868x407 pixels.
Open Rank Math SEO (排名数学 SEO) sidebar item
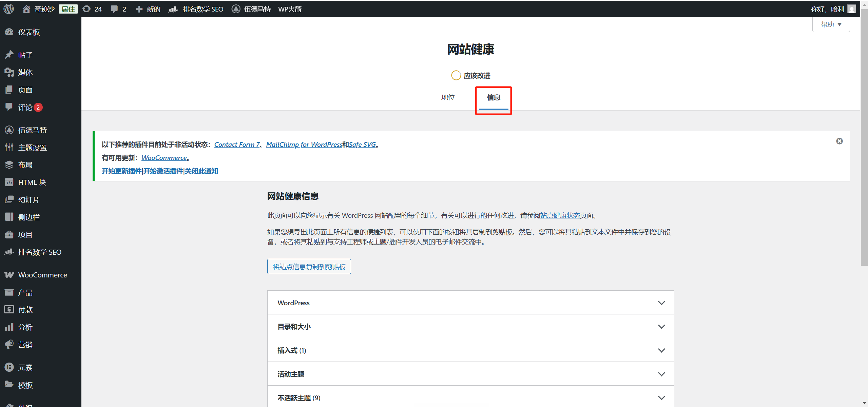(x=40, y=252)
